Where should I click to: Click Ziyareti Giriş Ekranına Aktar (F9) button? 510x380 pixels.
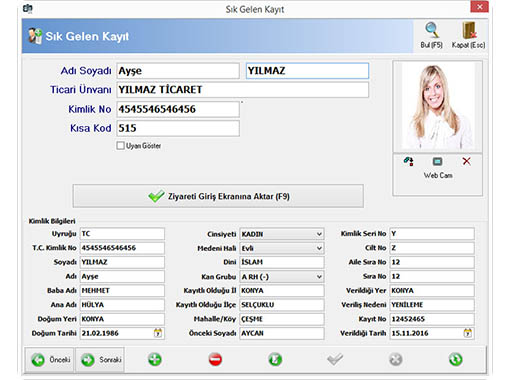coord(218,196)
